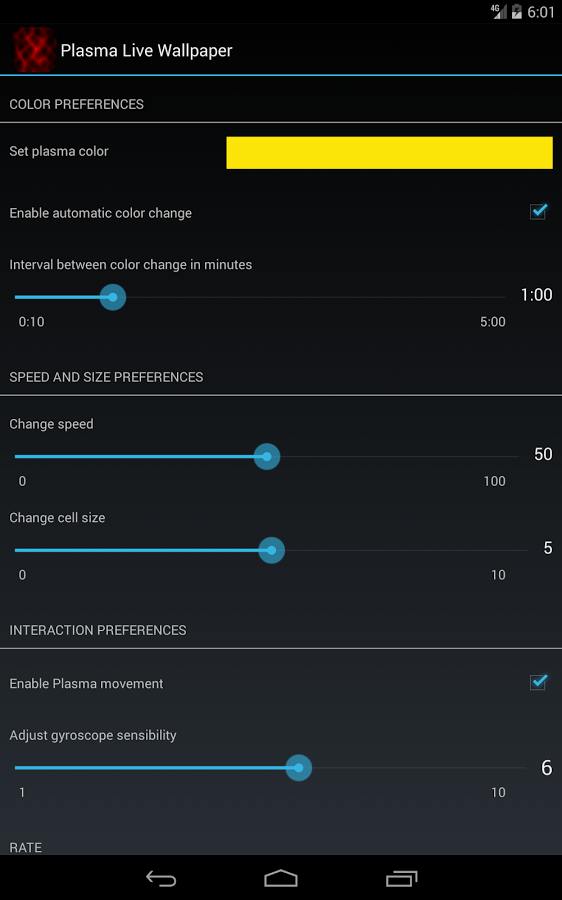562x900 pixels.
Task: Tap the Android home navigation icon
Action: point(281,878)
